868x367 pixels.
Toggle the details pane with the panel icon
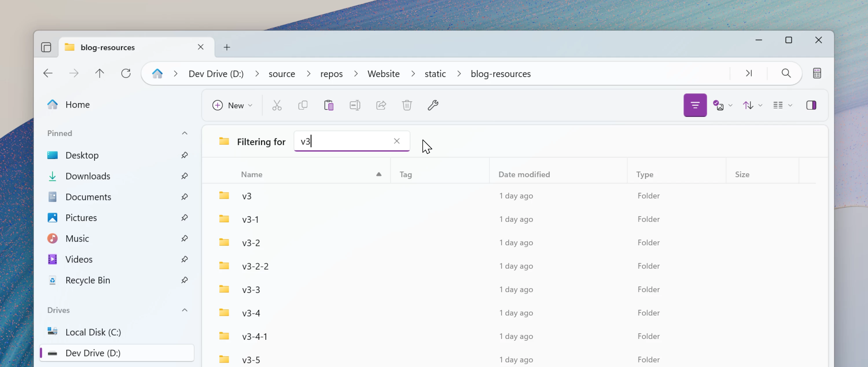coord(812,105)
